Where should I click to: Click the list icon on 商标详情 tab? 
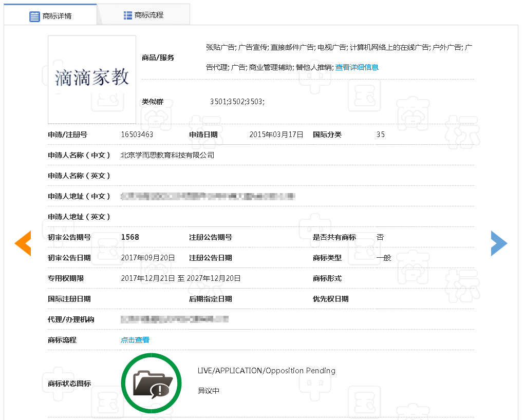coord(34,16)
